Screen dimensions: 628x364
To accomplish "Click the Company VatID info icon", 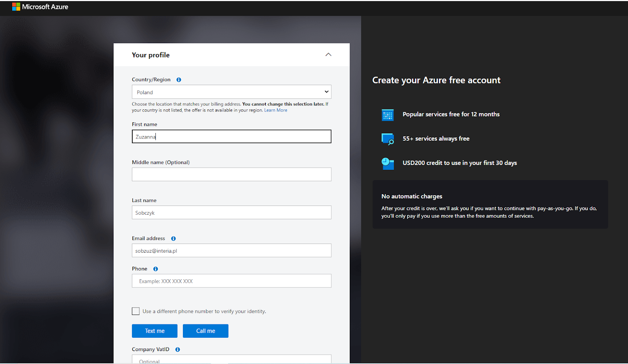I will coord(177,349).
